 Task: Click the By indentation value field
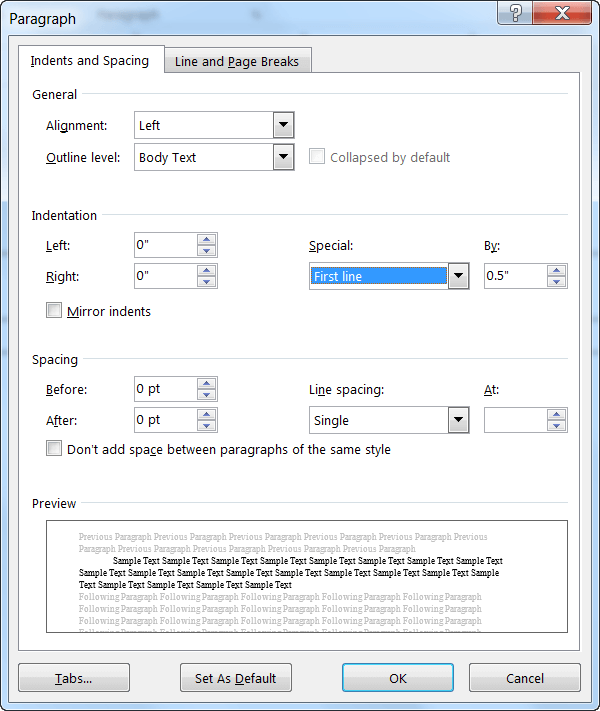(516, 276)
